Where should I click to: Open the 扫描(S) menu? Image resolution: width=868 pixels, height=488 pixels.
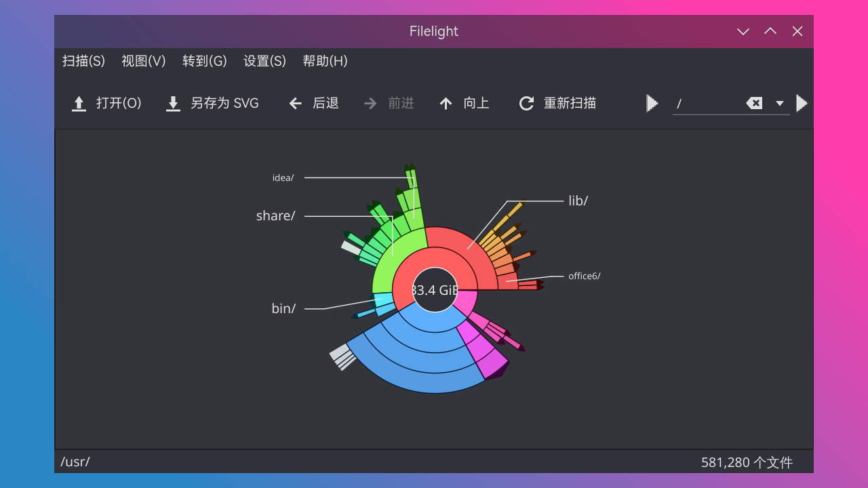(x=83, y=61)
